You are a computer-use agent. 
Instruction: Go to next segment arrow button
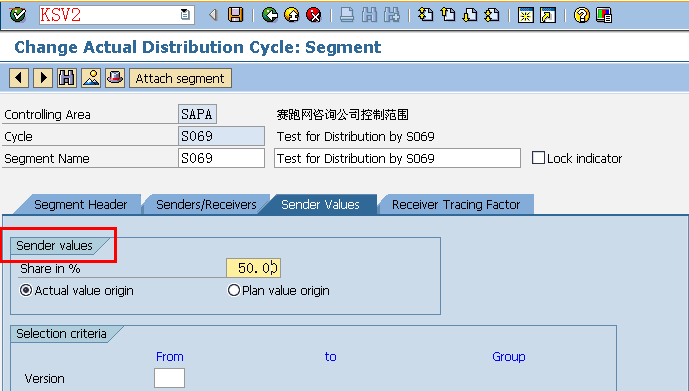[43, 78]
